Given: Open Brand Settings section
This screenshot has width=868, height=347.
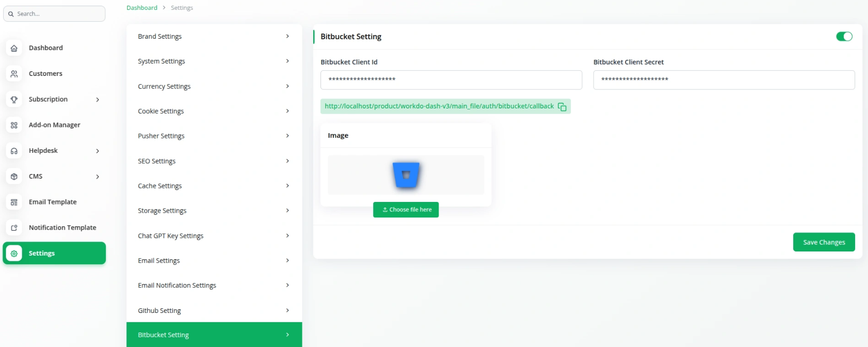Looking at the screenshot, I should point(214,37).
